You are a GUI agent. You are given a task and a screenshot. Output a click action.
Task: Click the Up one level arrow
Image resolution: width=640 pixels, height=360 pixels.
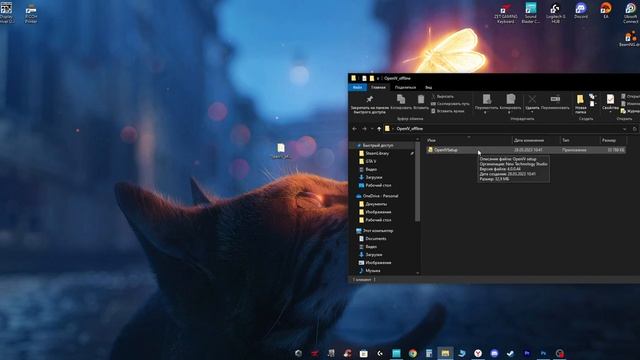coord(379,129)
